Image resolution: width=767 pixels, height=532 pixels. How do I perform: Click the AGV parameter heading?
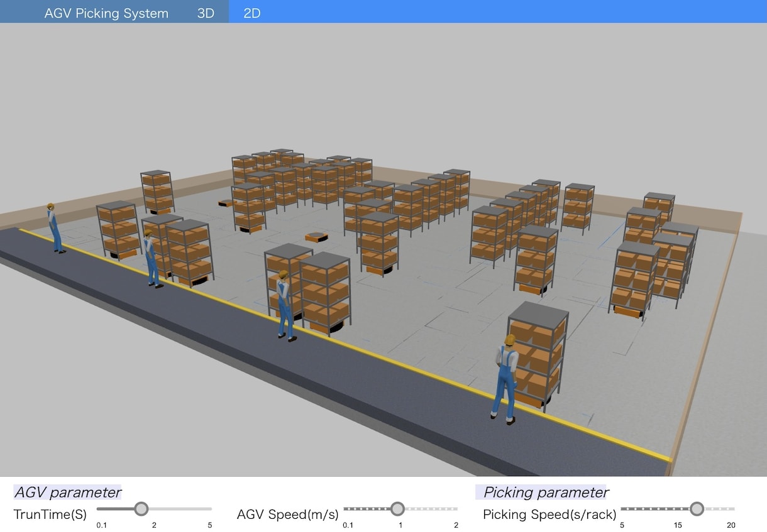(67, 492)
